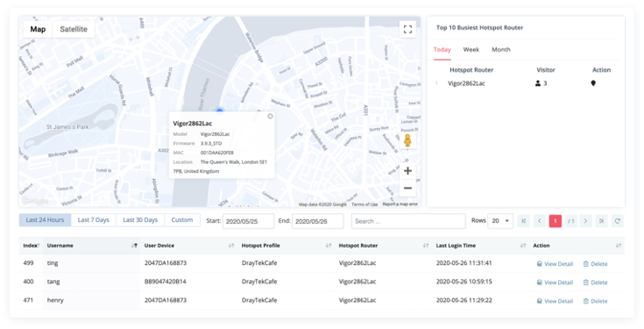Click username tang cell
This screenshot has width=644, height=329.
pos(53,282)
